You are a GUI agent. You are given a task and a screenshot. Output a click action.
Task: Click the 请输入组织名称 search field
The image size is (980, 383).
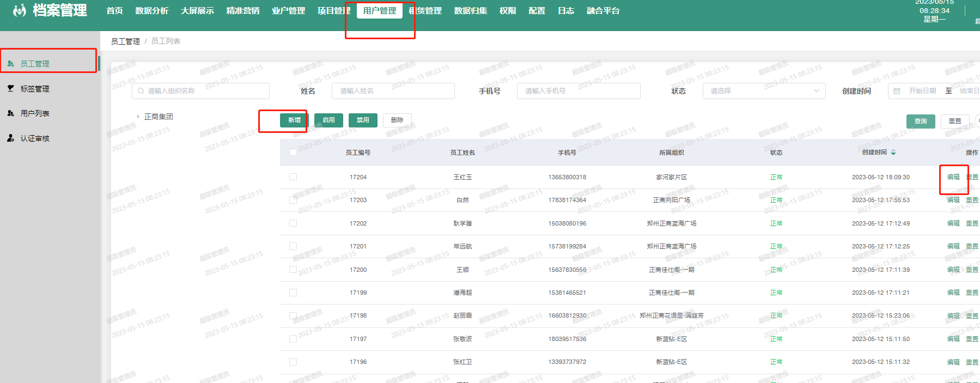[200, 91]
